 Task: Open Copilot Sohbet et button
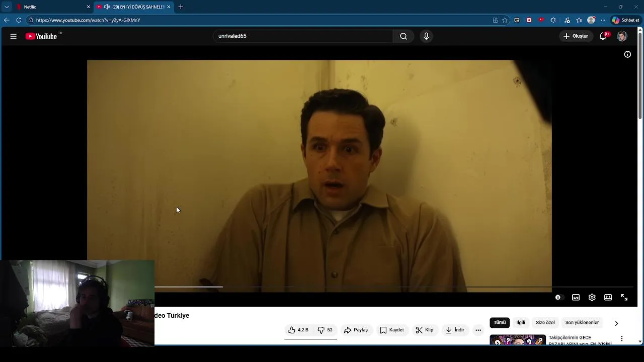626,20
